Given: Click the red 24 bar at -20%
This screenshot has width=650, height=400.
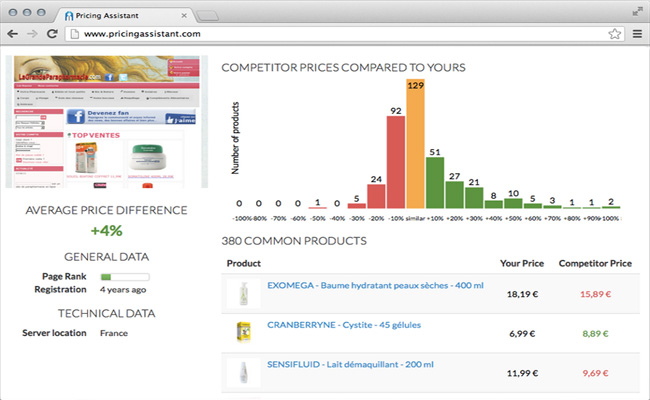Looking at the screenshot, I should point(376,196).
